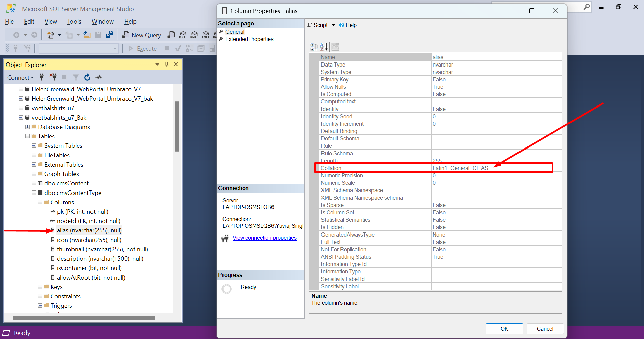Click the Save All icon
Viewport: 644px width, 339px height.
coord(109,35)
